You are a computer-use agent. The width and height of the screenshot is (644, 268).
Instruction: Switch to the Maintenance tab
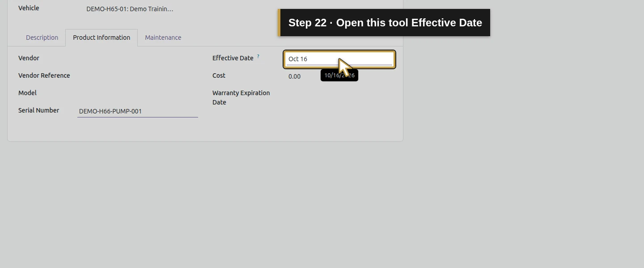tap(163, 38)
